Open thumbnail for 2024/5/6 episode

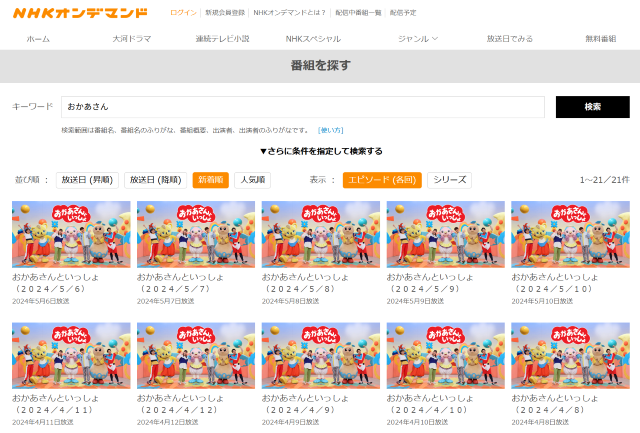coord(71,234)
